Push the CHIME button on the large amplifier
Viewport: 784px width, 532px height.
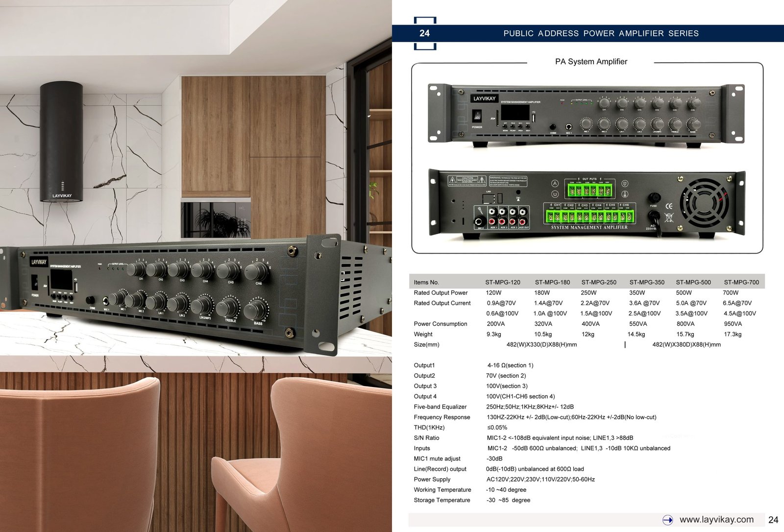(90, 300)
